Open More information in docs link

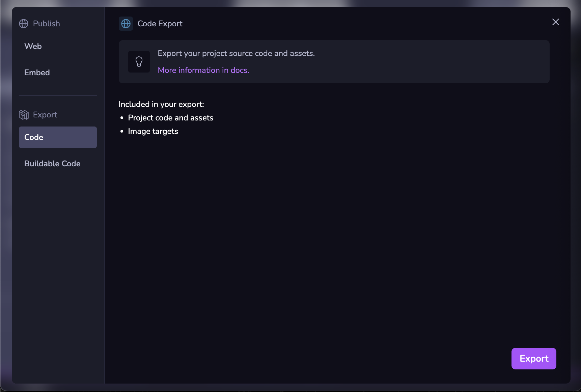click(203, 70)
